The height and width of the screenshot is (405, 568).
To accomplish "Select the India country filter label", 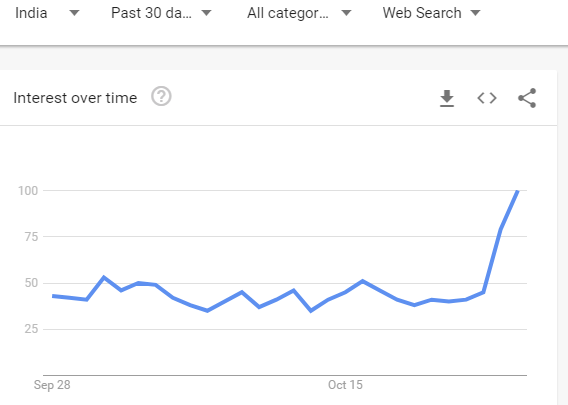I will click(x=31, y=13).
